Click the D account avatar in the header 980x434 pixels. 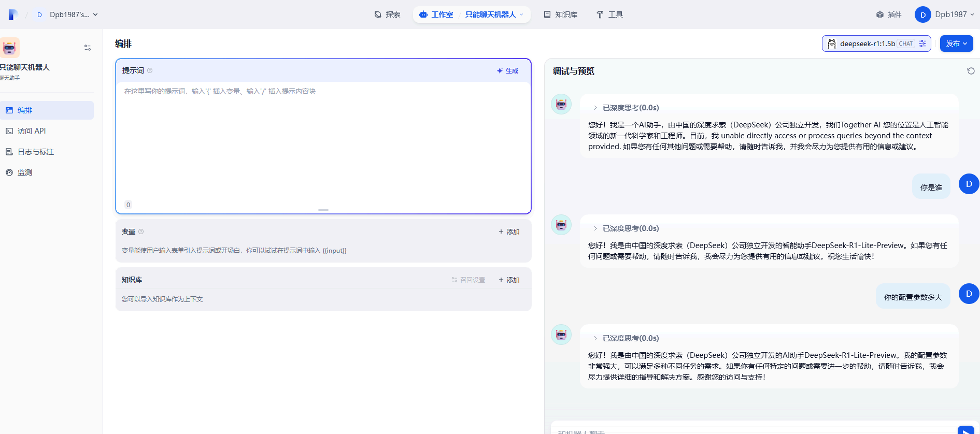tap(922, 15)
